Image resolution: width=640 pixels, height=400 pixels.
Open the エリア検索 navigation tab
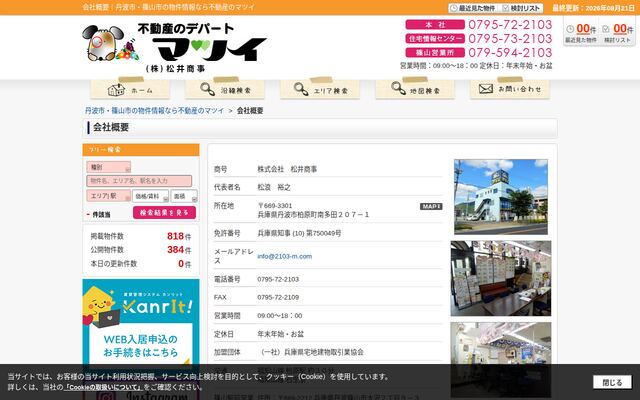pyautogui.click(x=320, y=89)
